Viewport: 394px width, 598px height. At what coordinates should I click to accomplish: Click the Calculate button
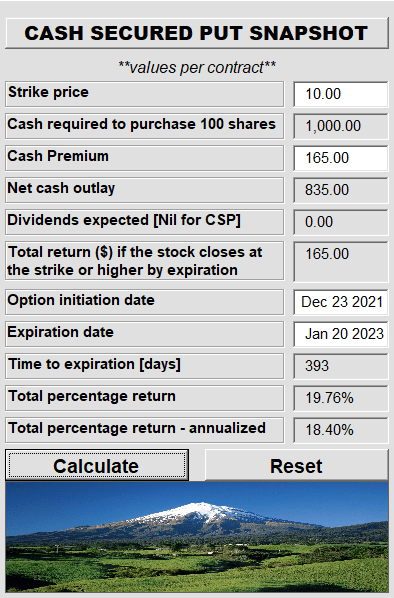pos(97,465)
